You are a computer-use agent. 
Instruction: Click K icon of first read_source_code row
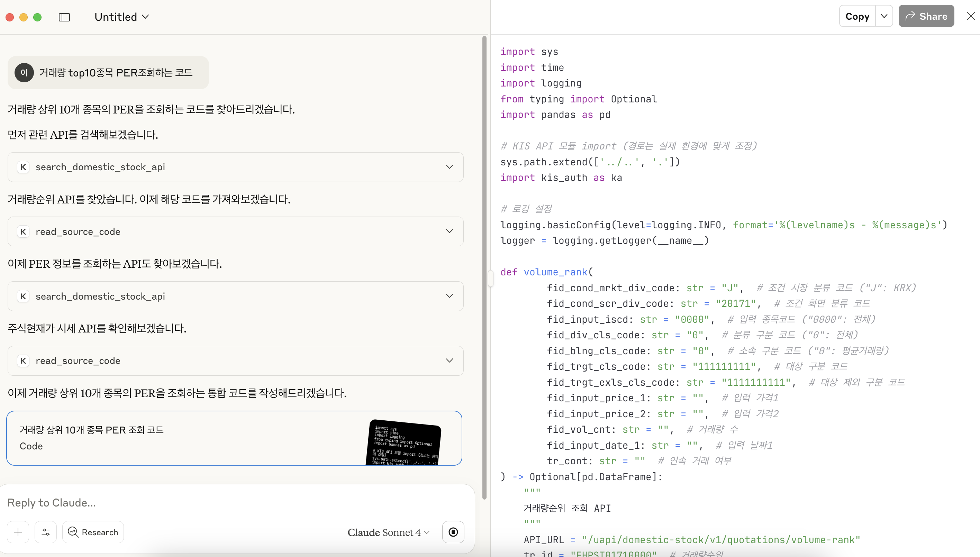(x=23, y=231)
